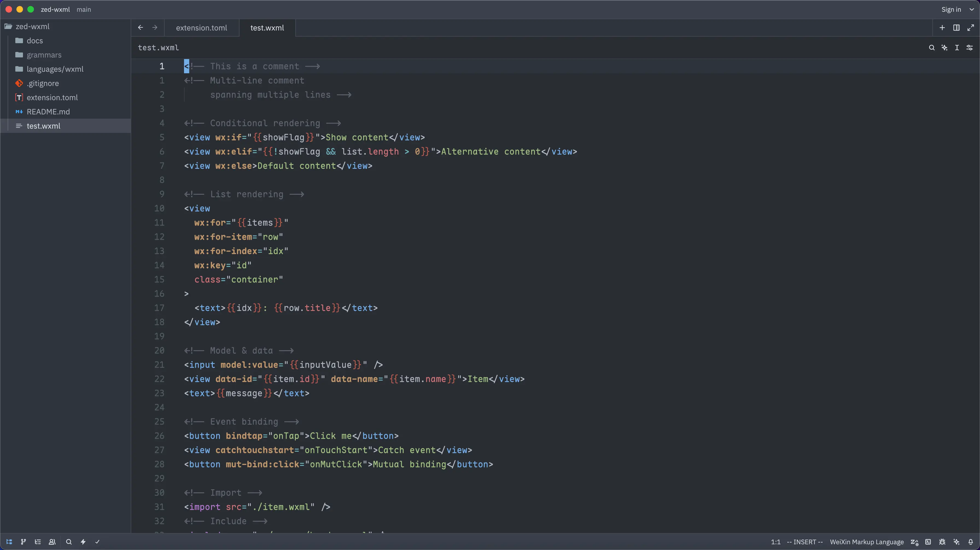Click the test.wxml breadcrumb label
980x550 pixels.
(x=158, y=48)
